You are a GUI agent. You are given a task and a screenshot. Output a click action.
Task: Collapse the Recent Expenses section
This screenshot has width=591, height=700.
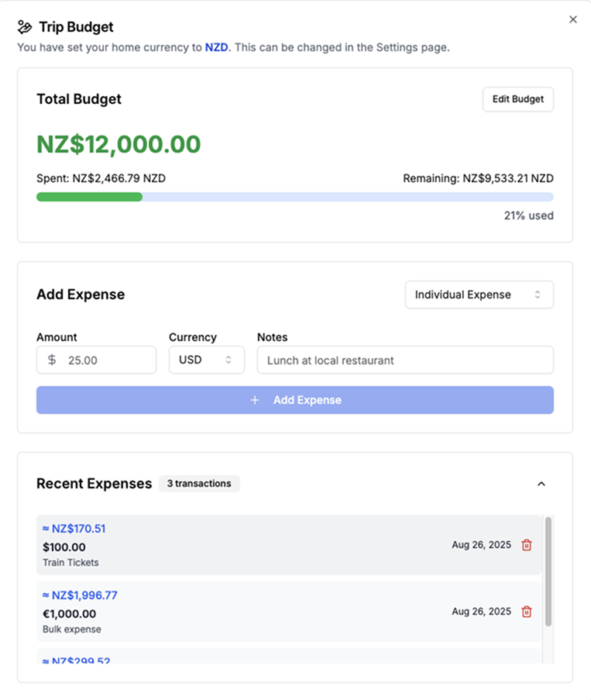[x=541, y=484]
